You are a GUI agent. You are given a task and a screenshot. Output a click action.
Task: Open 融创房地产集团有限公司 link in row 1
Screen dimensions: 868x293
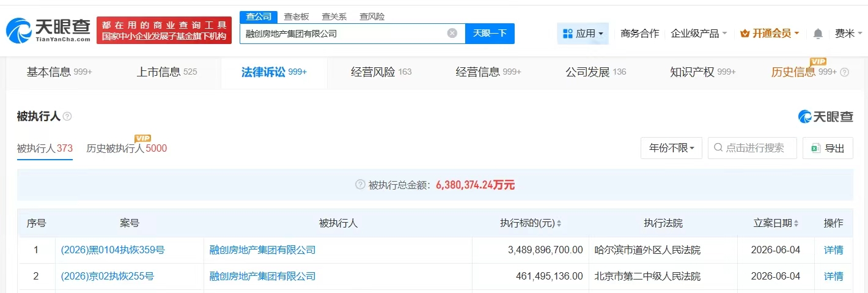point(262,250)
